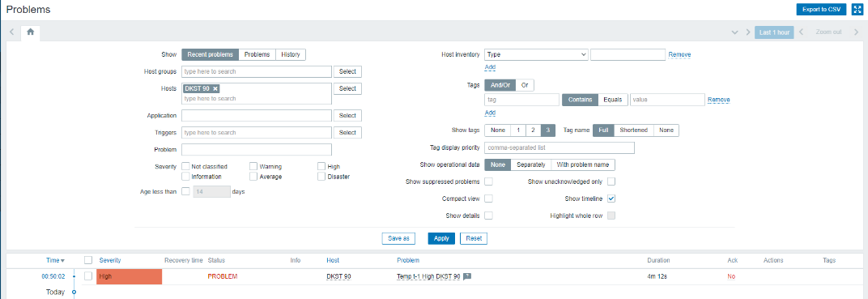Uncheck the Show timeline checkbox

pyautogui.click(x=611, y=199)
